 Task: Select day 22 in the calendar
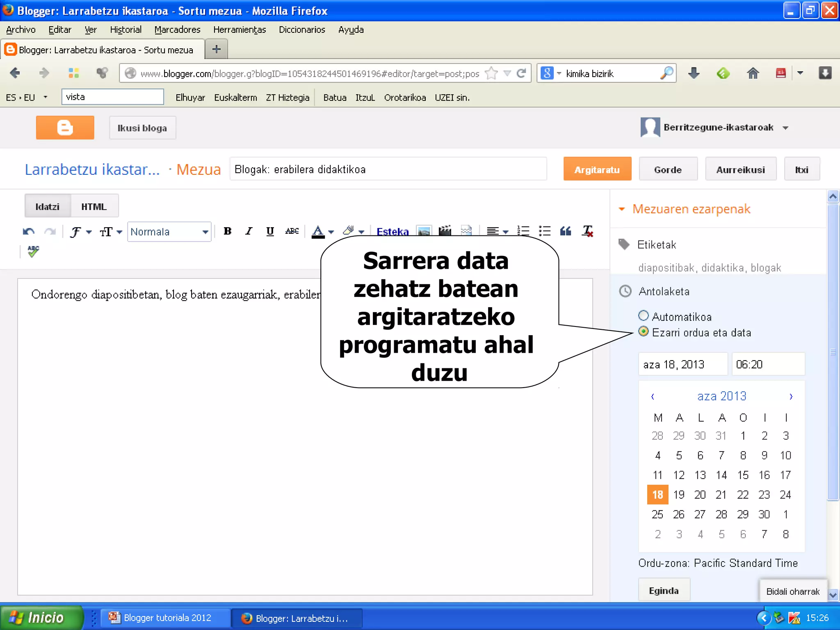pos(743,495)
